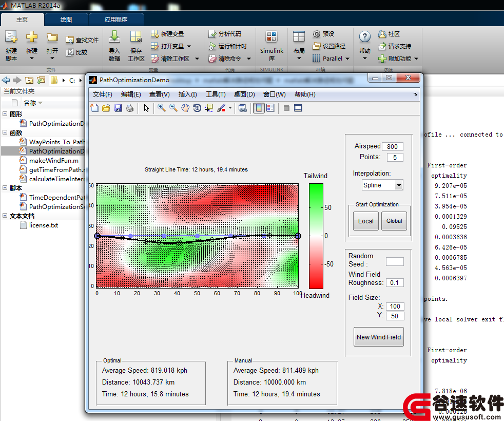
Task: Open the Window (窗口) menu in figure window
Action: 274,94
